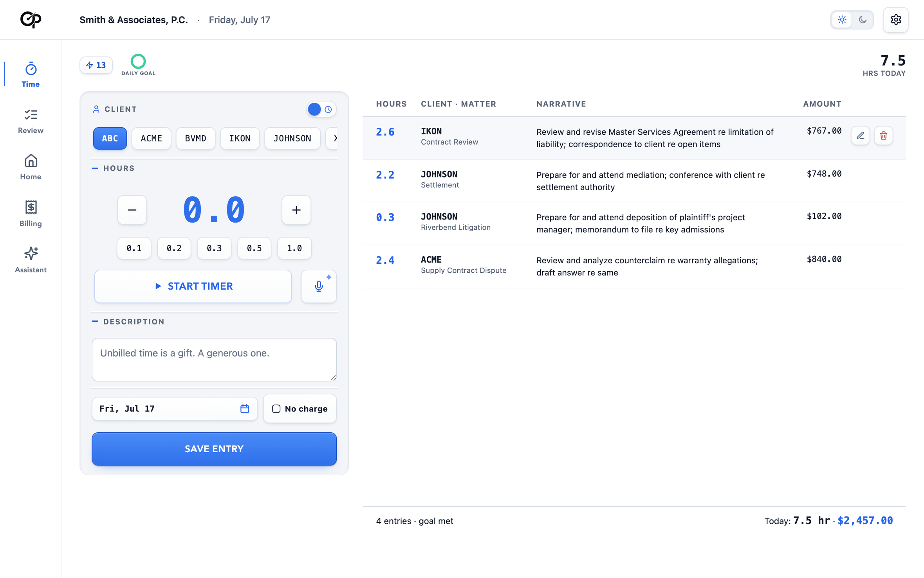Click the lightning streak badge showing 13
The image size is (924, 578).
96,65
